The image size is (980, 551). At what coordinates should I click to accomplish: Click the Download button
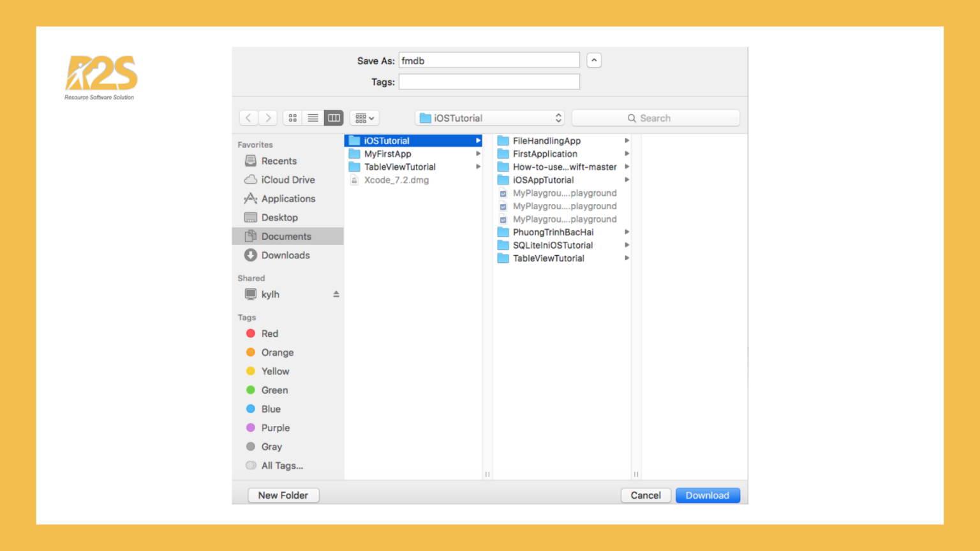point(708,495)
